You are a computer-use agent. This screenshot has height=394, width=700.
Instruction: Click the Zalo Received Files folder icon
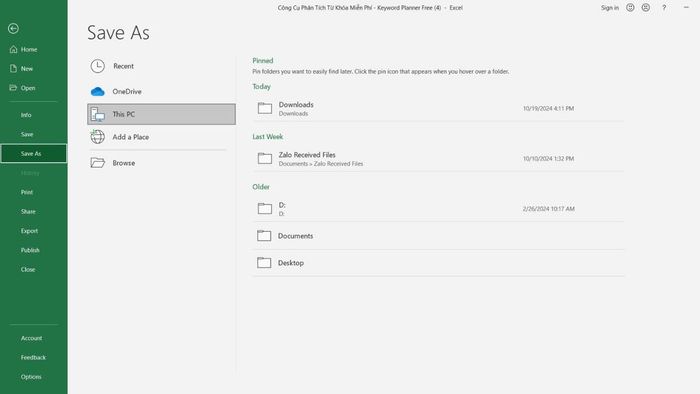[265, 158]
